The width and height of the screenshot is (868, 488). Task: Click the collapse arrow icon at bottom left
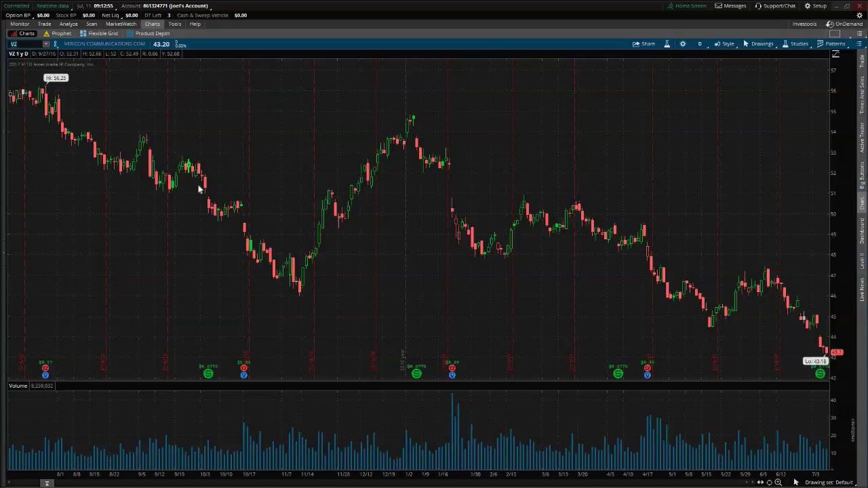tap(47, 483)
